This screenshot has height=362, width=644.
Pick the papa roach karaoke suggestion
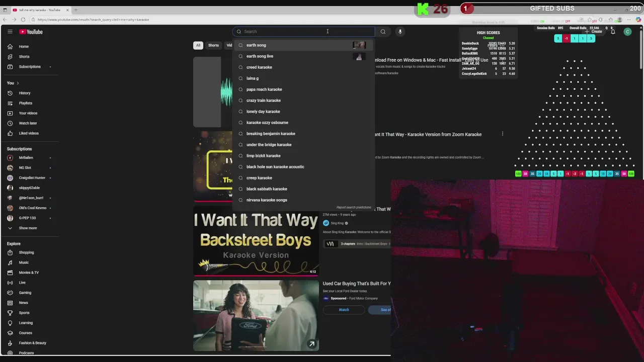click(303, 89)
